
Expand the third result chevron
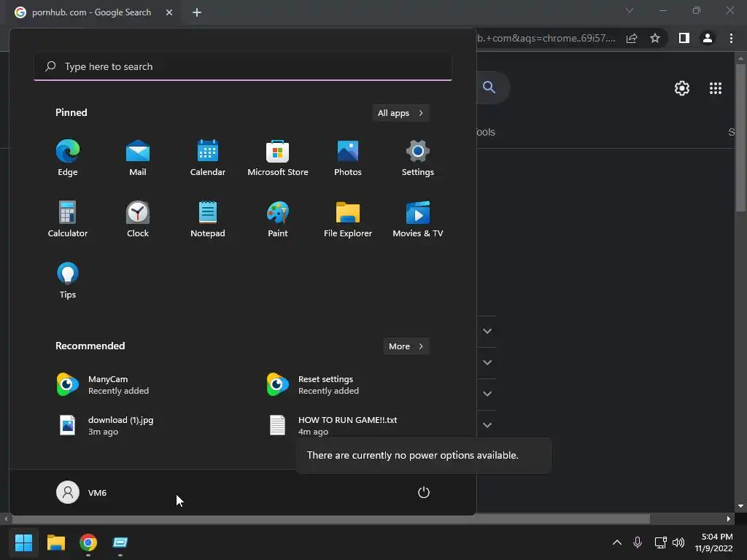tap(487, 394)
